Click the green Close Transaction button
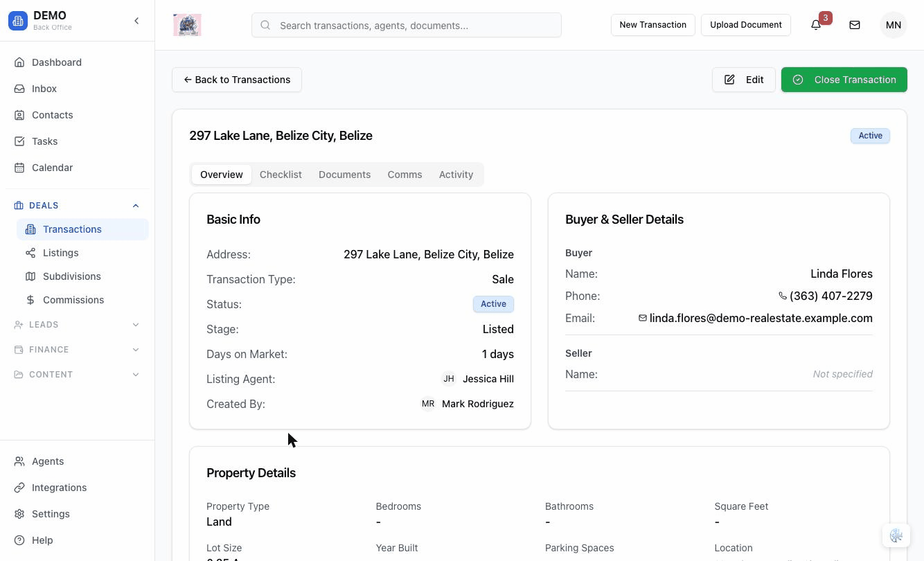Image resolution: width=924 pixels, height=561 pixels. [x=844, y=80]
